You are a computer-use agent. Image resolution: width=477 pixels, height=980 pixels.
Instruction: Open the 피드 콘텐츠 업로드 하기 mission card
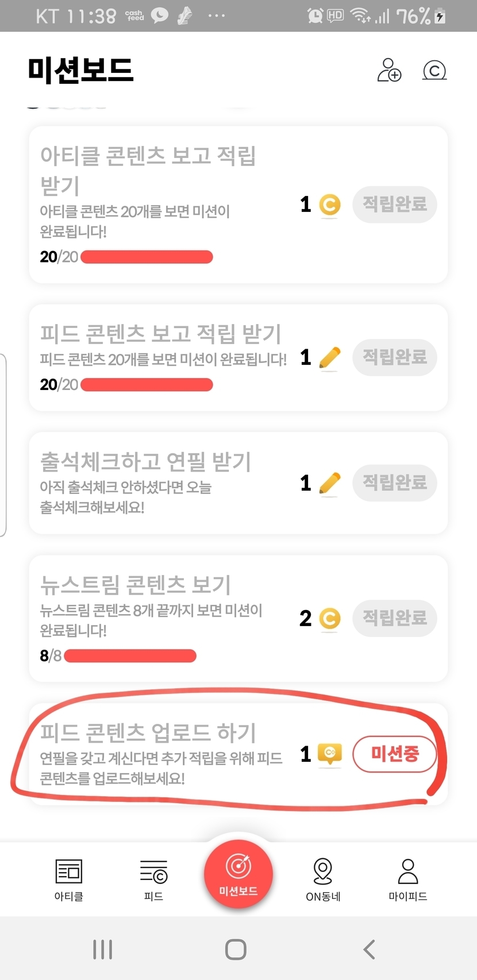click(161, 753)
